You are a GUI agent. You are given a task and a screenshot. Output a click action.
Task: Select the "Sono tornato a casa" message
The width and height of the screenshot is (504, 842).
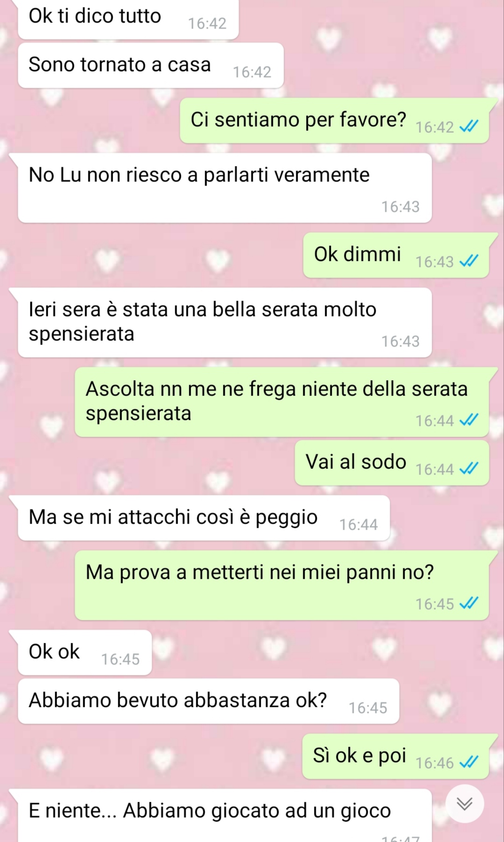click(x=151, y=65)
